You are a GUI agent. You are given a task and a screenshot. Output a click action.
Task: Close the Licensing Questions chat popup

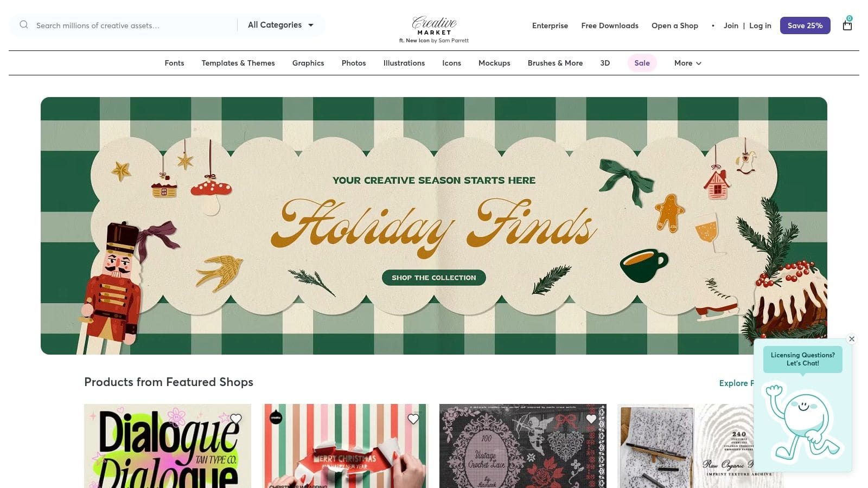coord(852,339)
